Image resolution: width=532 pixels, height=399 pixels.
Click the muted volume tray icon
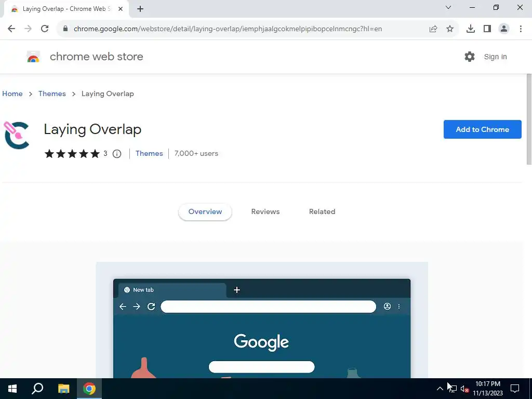point(465,389)
